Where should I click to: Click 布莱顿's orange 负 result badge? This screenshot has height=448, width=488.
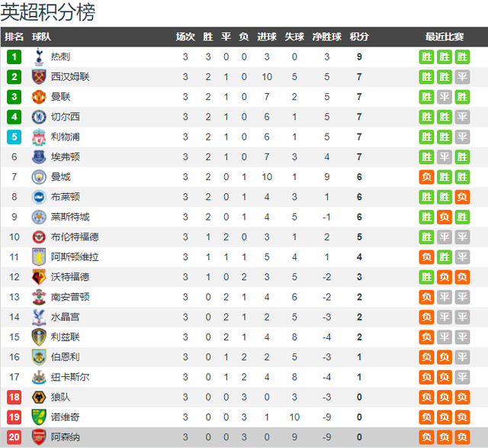[x=462, y=197]
